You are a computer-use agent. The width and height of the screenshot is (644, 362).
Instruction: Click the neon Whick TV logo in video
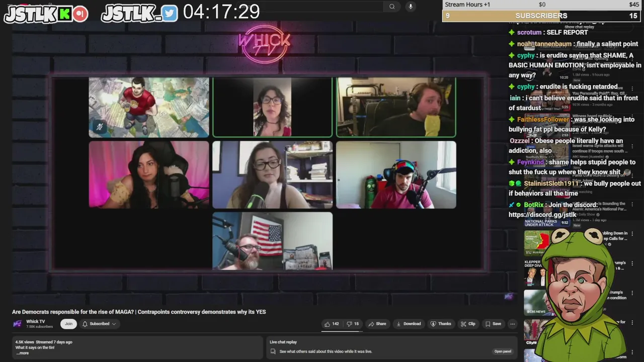265,44
